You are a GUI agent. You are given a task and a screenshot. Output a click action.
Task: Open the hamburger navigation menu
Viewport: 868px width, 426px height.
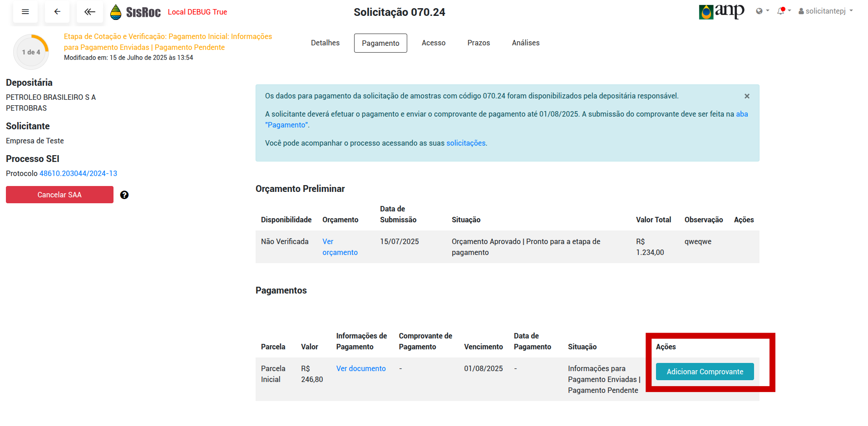(25, 12)
